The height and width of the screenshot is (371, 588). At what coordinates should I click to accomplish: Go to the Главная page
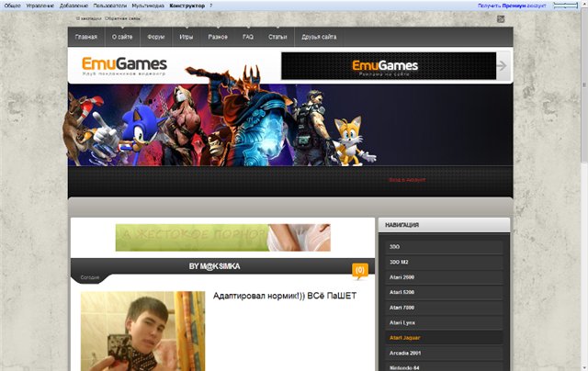pyautogui.click(x=86, y=37)
